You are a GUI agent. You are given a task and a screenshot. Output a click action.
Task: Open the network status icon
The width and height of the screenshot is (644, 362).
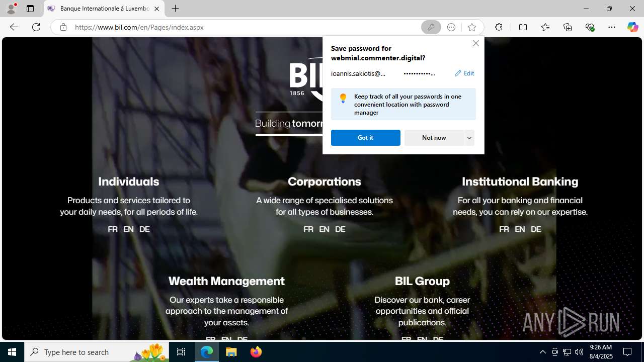click(x=567, y=352)
